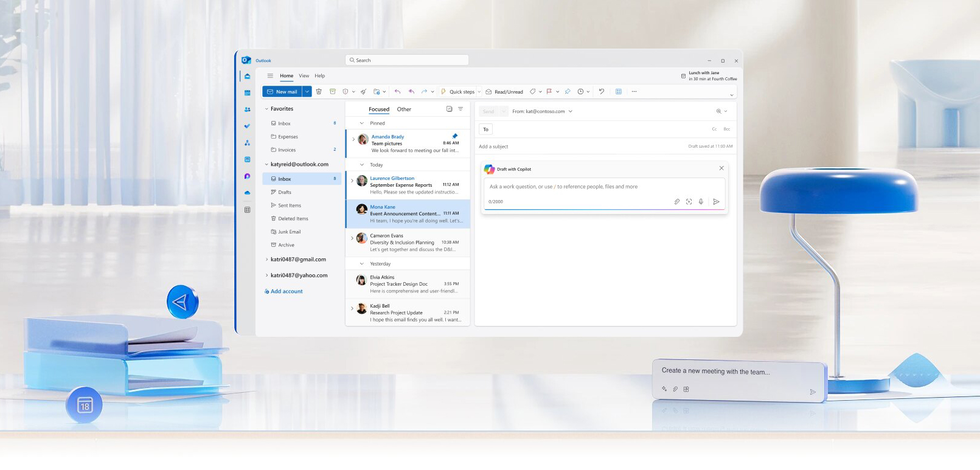Switch to the Other inbox tab
This screenshot has height=470, width=980.
[404, 109]
